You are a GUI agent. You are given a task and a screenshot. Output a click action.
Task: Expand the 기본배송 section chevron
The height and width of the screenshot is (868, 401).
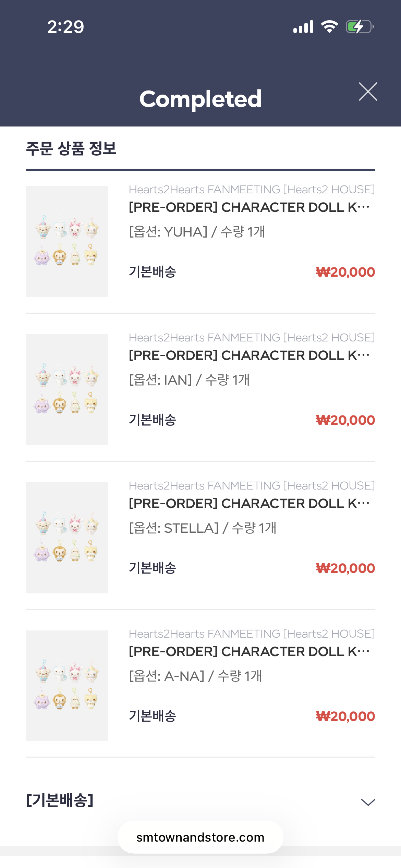click(368, 802)
